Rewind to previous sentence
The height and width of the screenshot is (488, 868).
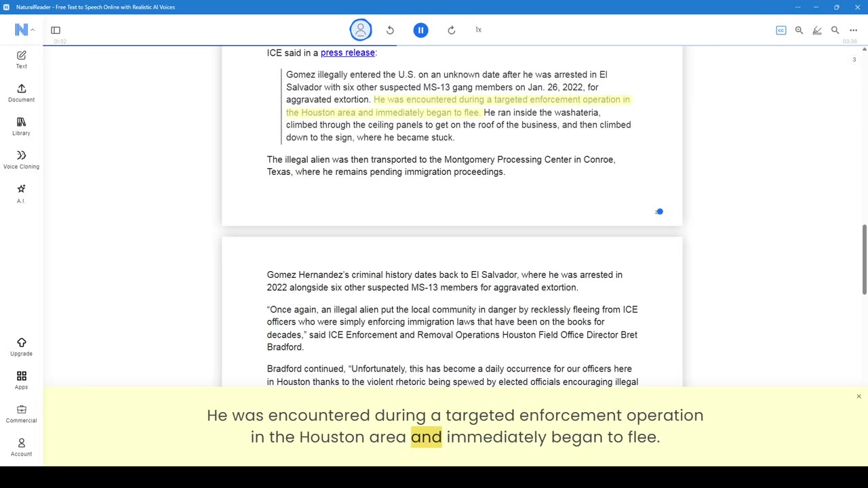pos(390,30)
